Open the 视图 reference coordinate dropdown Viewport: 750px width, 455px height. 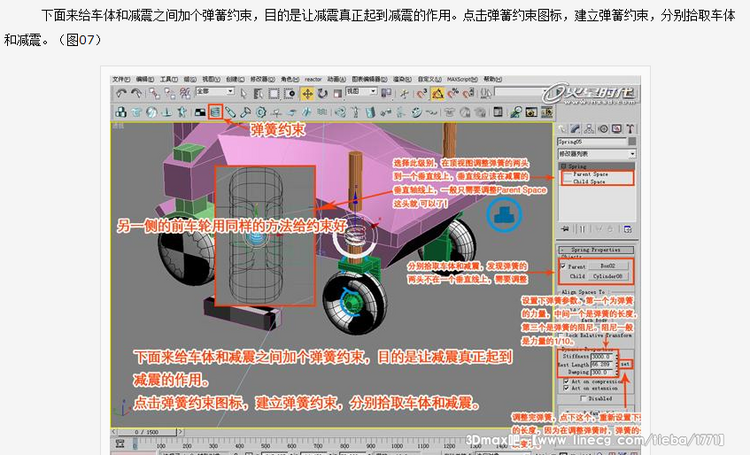(x=361, y=91)
